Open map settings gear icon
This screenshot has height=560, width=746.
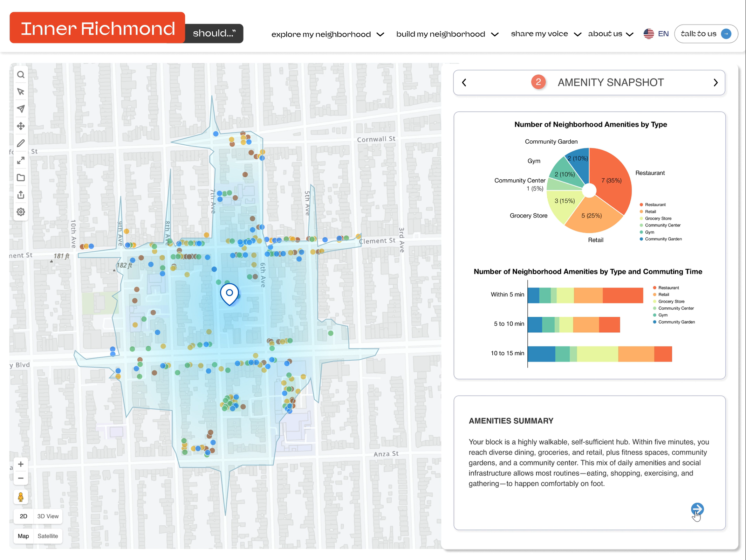pyautogui.click(x=21, y=212)
